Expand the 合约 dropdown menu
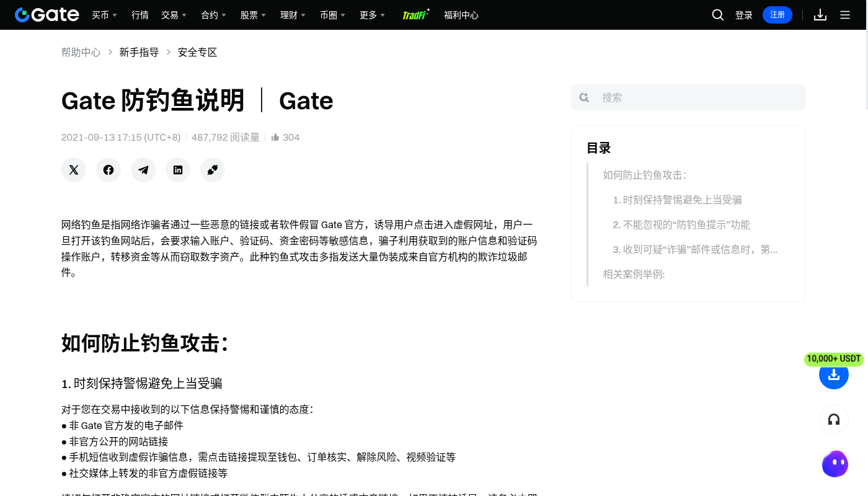 (214, 15)
